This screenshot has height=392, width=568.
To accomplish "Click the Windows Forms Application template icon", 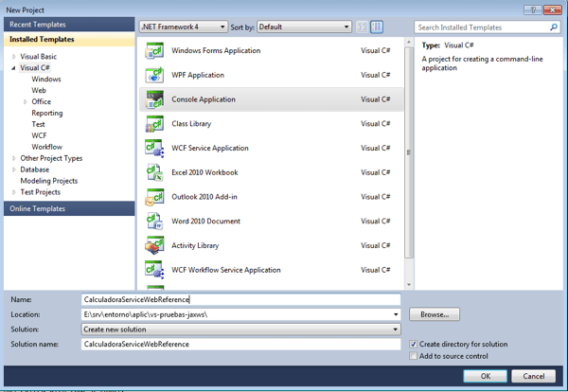I will 154,51.
